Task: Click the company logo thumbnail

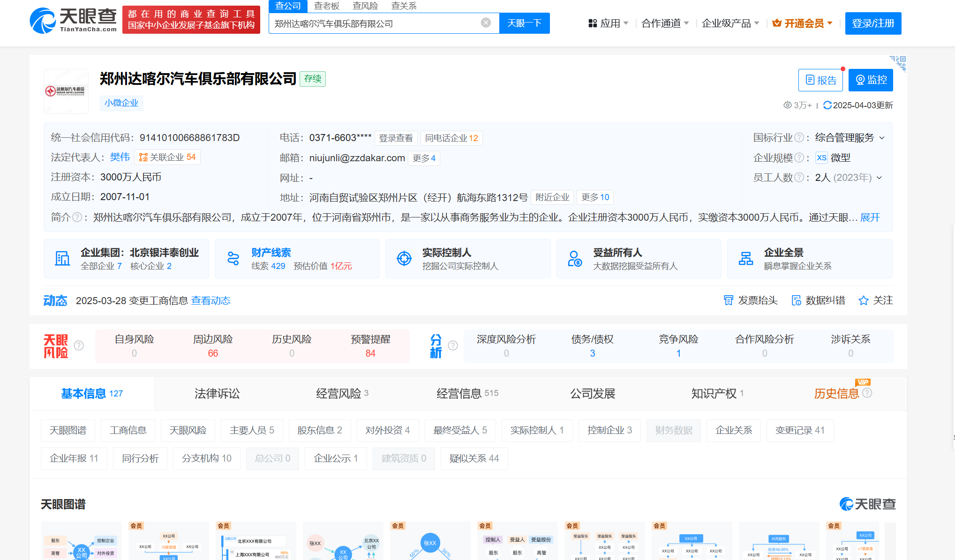Action: coord(66,91)
